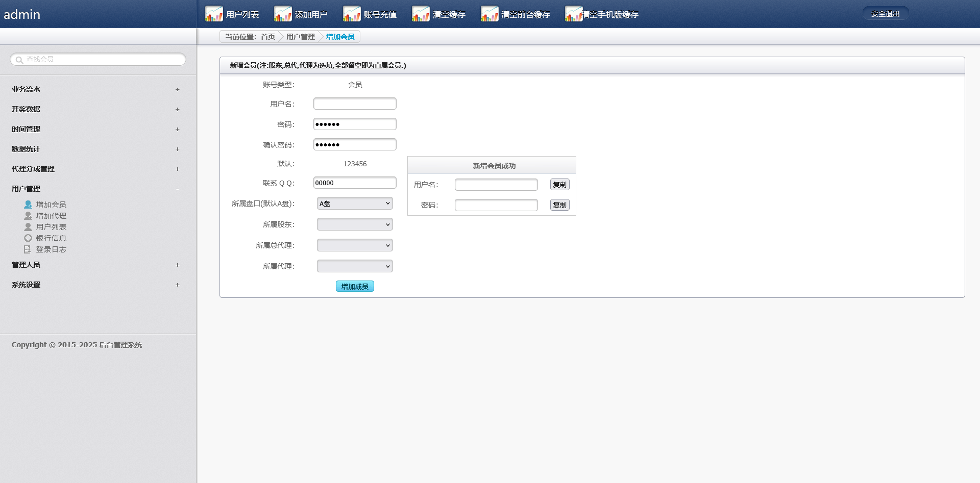Screen dimensions: 980x483
Task: Open the 所属股东 dropdown
Action: [x=355, y=224]
